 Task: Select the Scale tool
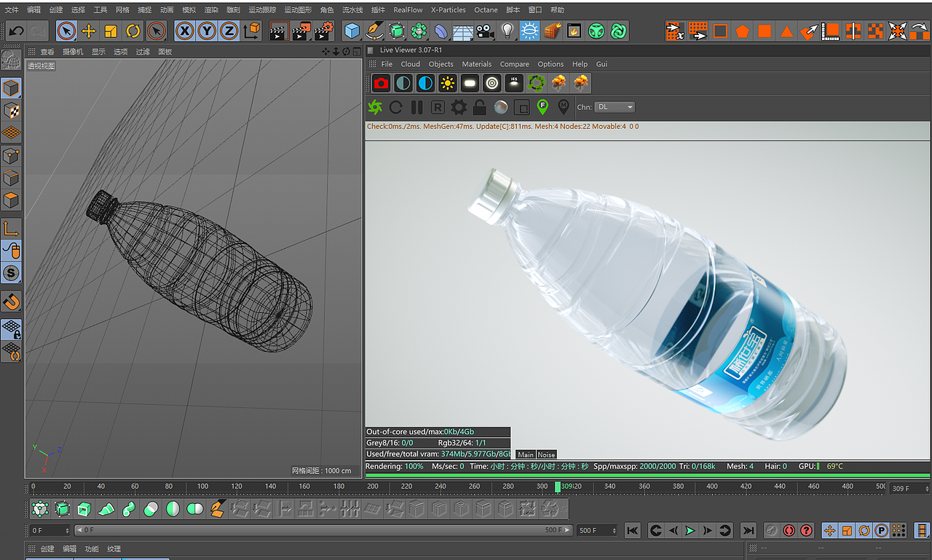111,31
